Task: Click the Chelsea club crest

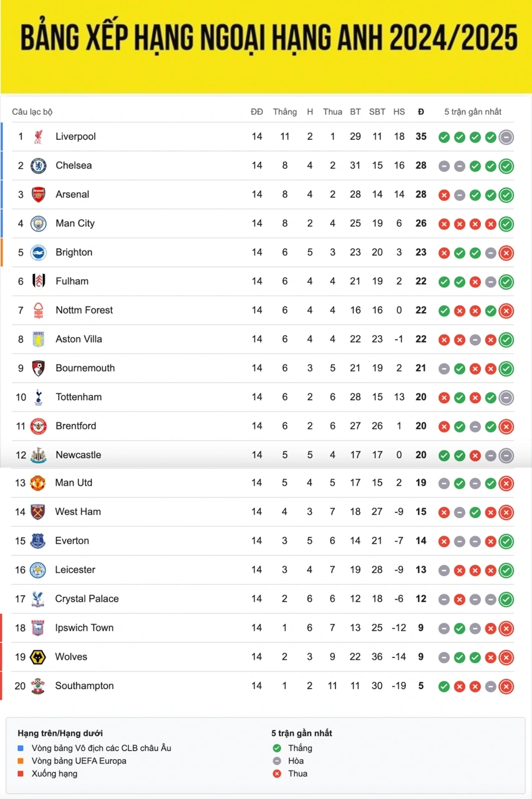Action: (x=39, y=165)
